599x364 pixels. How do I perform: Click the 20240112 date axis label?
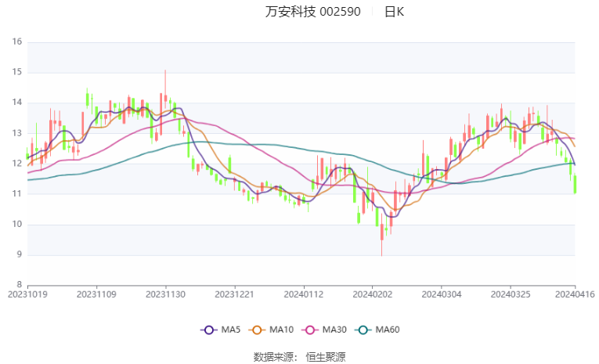[304, 294]
